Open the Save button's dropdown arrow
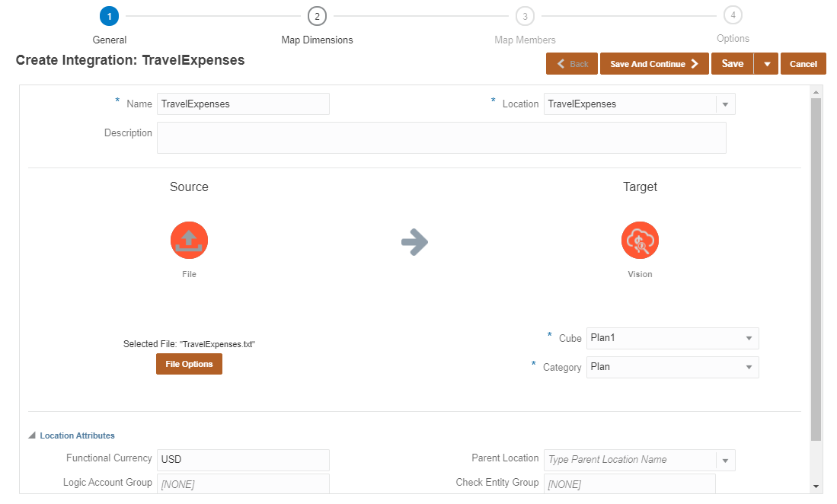This screenshot has height=504, width=837. pyautogui.click(x=766, y=64)
